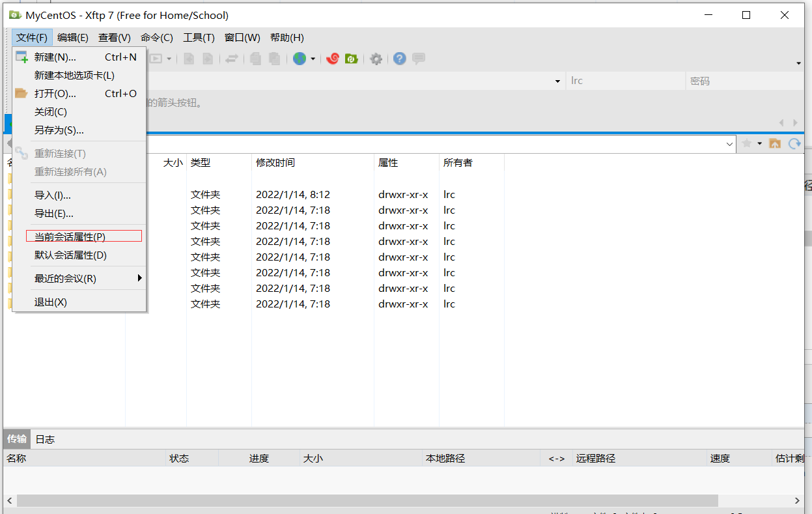
Task: Open the host address dropdown arrow
Action: click(x=557, y=81)
